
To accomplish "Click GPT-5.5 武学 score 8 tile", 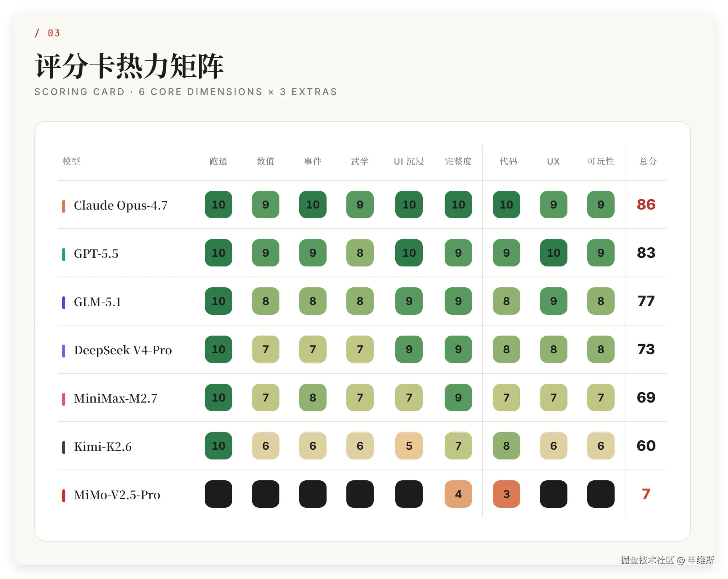I will [x=360, y=253].
